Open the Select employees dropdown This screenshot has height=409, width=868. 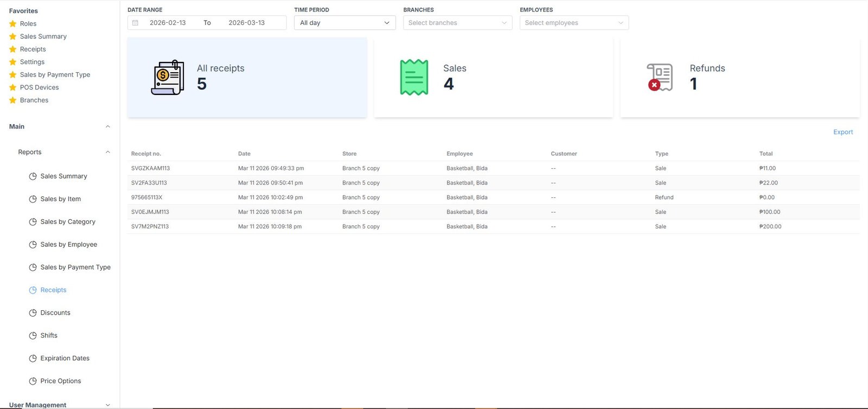click(574, 23)
